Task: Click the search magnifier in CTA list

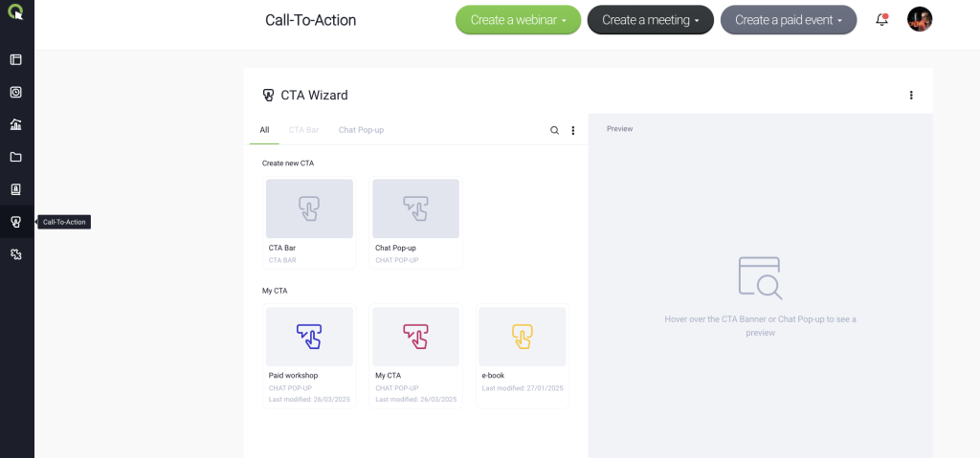Action: (x=554, y=131)
